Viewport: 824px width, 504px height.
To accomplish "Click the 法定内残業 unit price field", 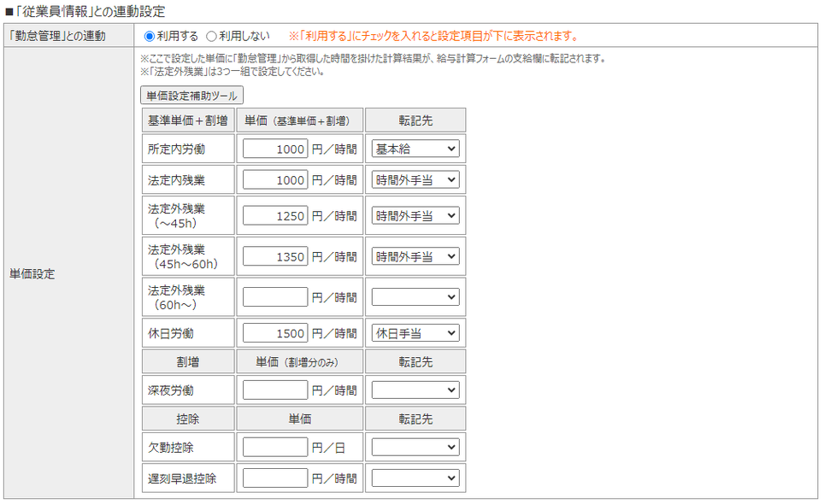I will pos(275,180).
